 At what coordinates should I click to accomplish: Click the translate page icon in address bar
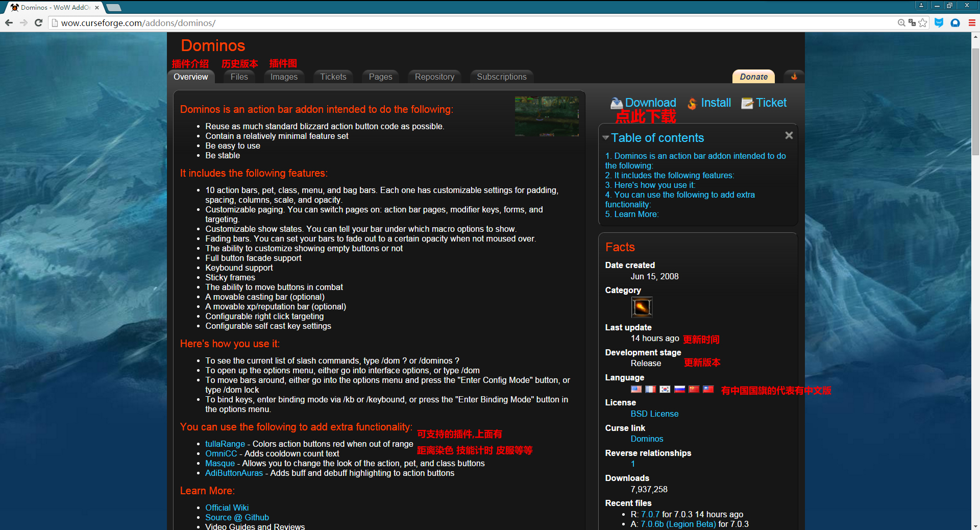coord(912,23)
